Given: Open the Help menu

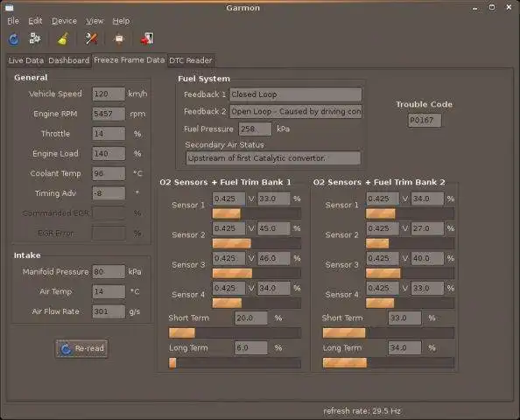Looking at the screenshot, I should [121, 21].
